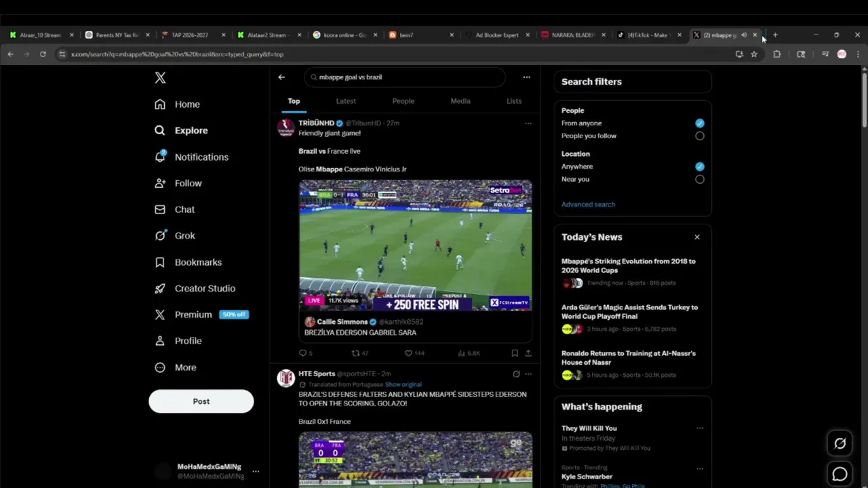Image resolution: width=868 pixels, height=488 pixels.
Task: Like the TRIBUNHD post
Action: tap(414, 353)
